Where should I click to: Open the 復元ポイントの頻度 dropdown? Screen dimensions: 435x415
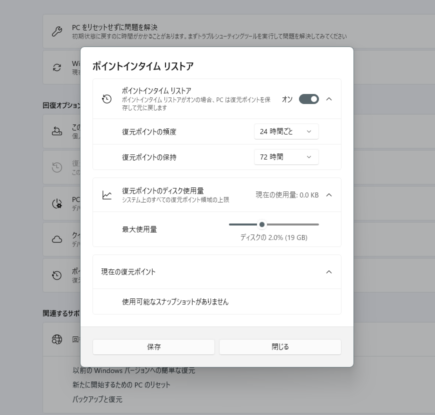pos(286,132)
